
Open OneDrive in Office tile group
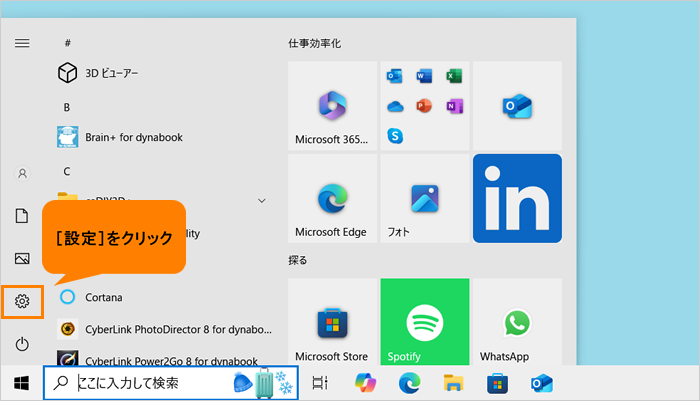coord(395,106)
